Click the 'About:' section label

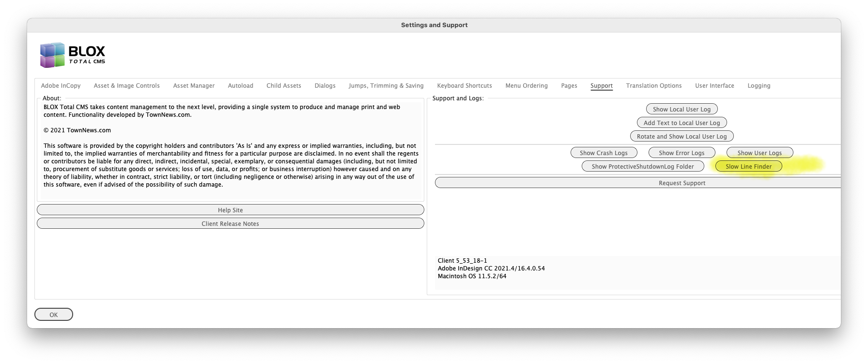pos(52,98)
